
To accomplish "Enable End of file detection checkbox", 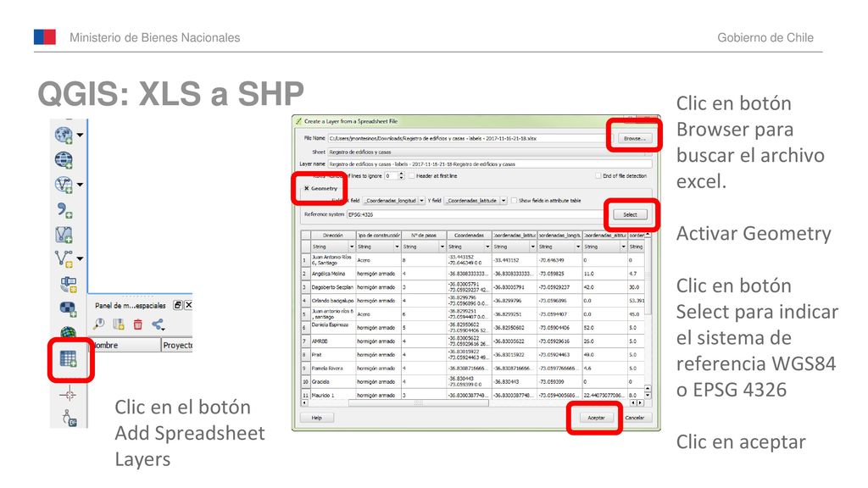I will coord(598,176).
